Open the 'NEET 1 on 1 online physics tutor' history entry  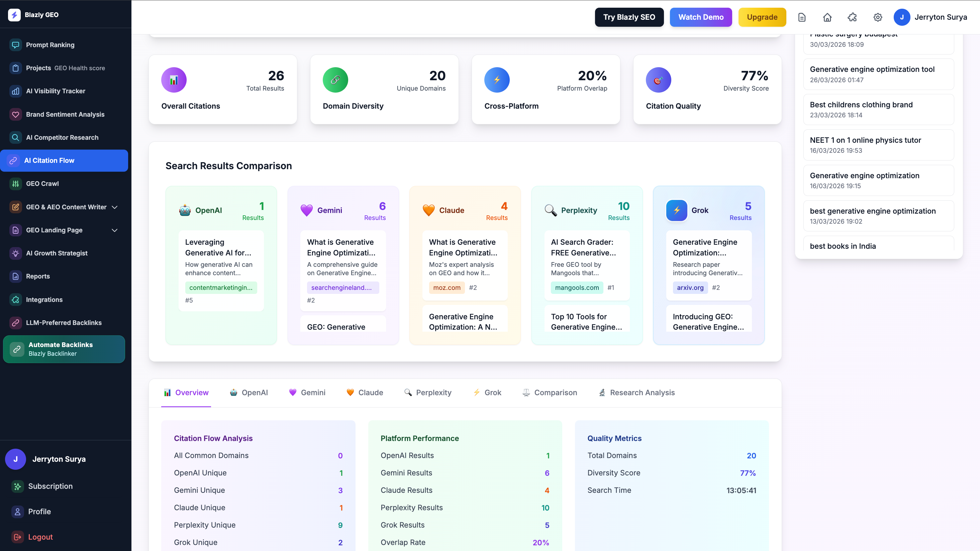tap(878, 145)
